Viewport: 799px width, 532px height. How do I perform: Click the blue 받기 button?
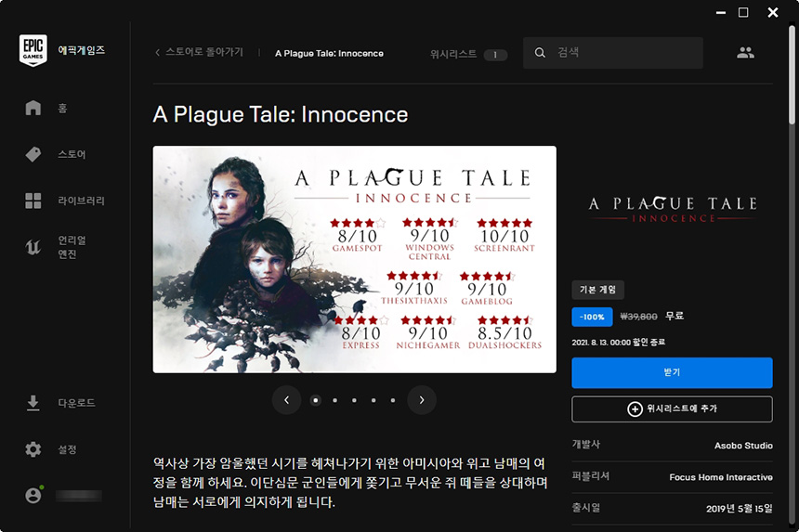(x=672, y=372)
